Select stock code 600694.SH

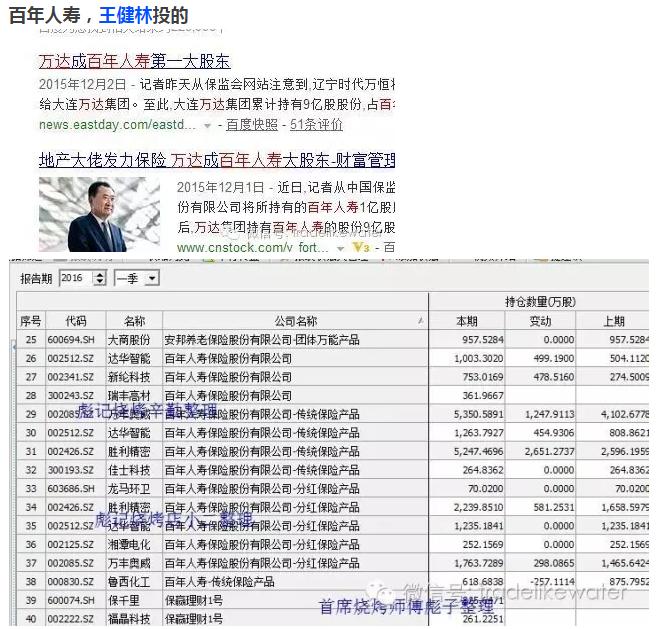(71, 339)
